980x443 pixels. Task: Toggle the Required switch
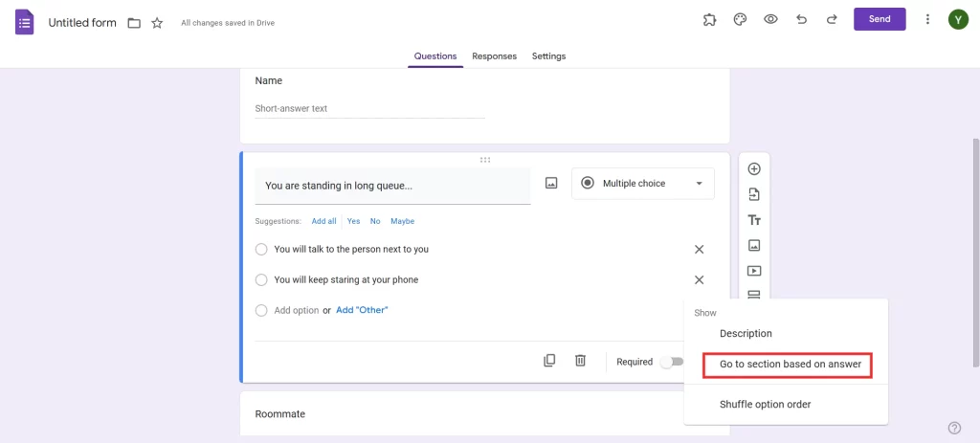[x=672, y=362]
